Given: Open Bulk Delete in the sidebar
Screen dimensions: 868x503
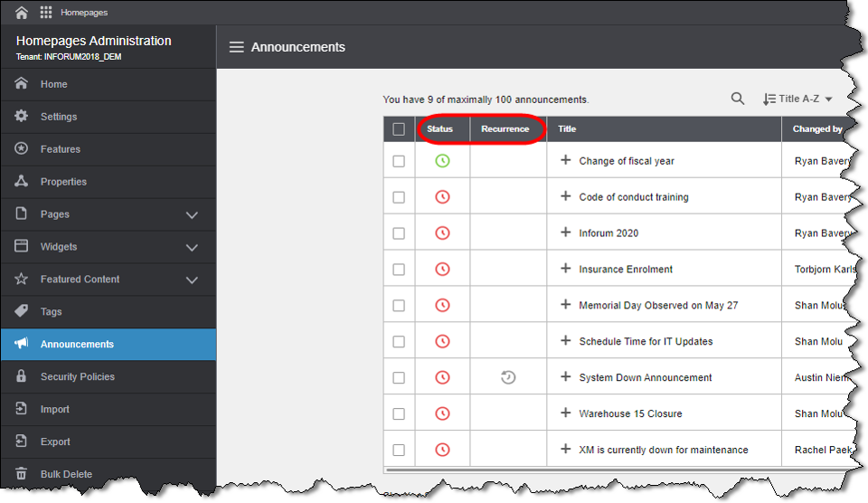Looking at the screenshot, I should coord(108,474).
